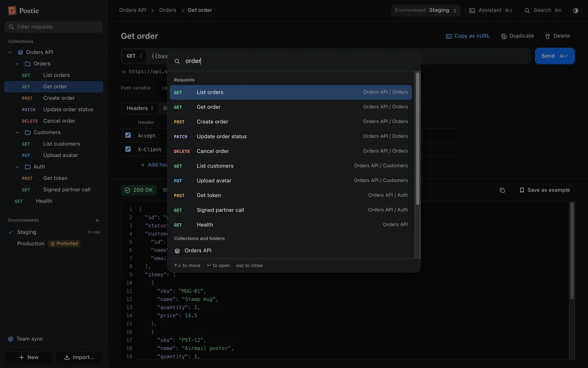Click the Protected badge on Production

(64, 244)
